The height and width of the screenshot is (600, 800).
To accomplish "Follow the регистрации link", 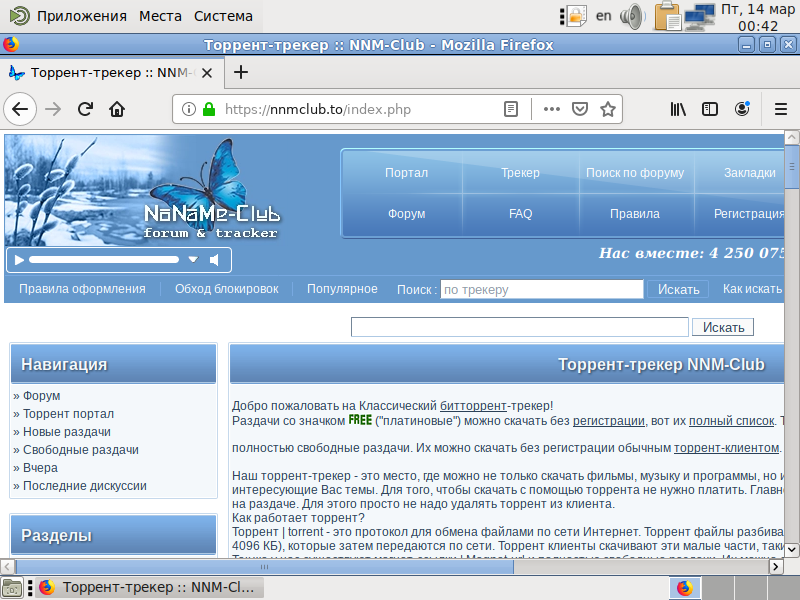I will tap(609, 421).
